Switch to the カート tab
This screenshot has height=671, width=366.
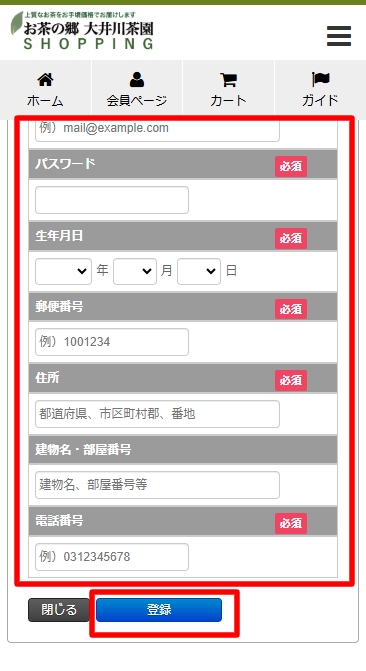click(229, 90)
